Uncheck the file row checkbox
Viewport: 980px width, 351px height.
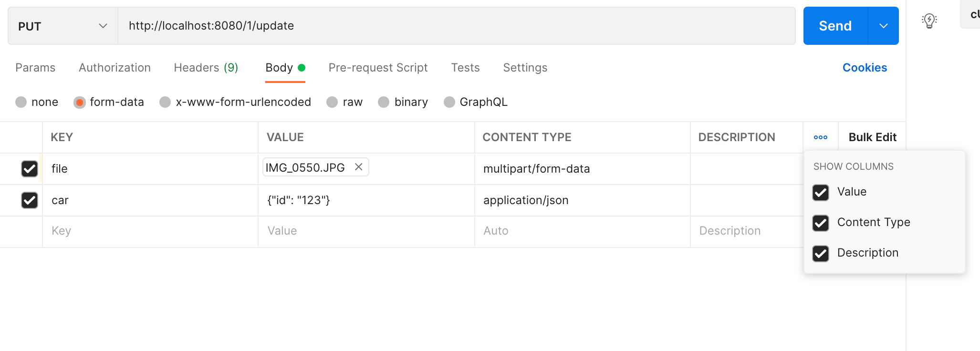tap(30, 169)
